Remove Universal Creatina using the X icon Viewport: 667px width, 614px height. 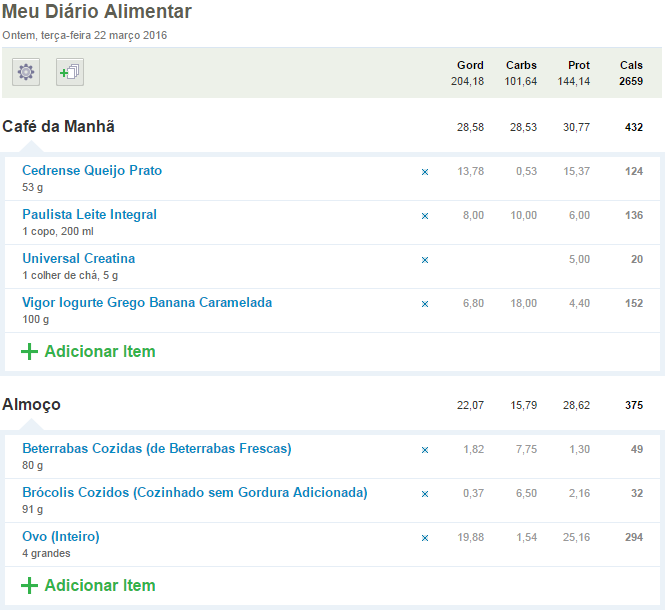[x=425, y=260]
